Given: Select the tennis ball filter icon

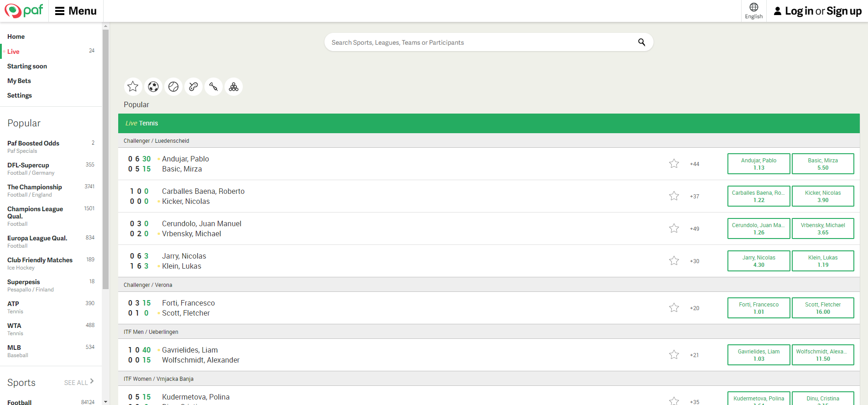Looking at the screenshot, I should 173,87.
